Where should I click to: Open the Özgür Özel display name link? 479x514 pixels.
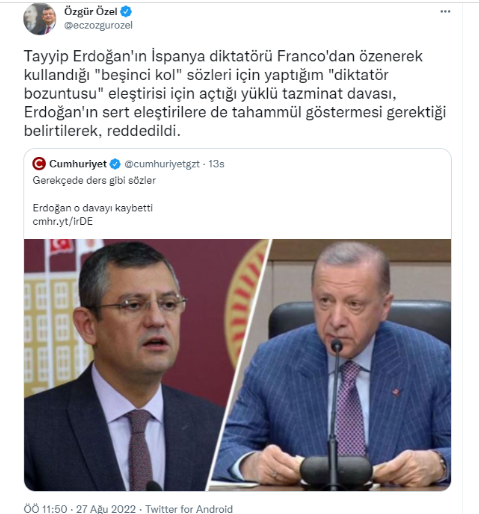point(91,12)
